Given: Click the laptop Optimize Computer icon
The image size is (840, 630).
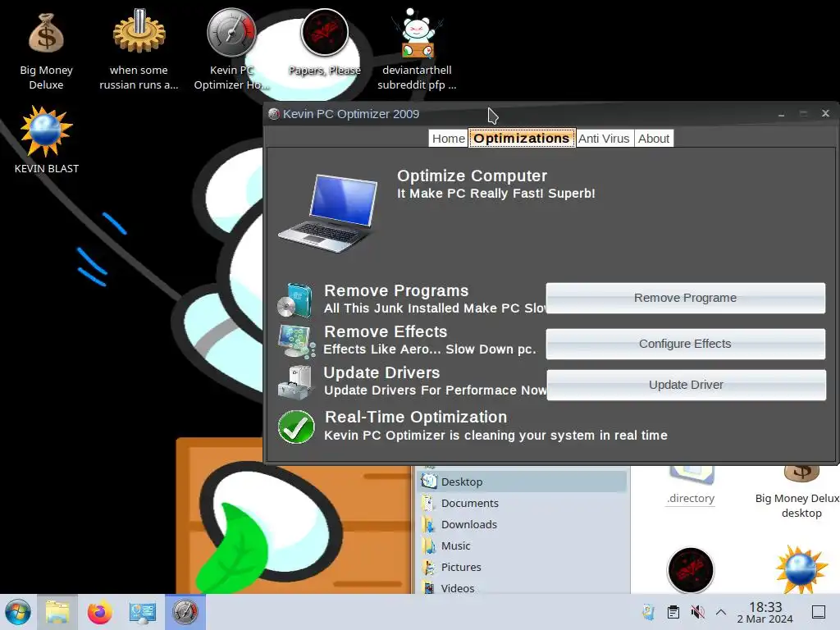Looking at the screenshot, I should [x=328, y=212].
